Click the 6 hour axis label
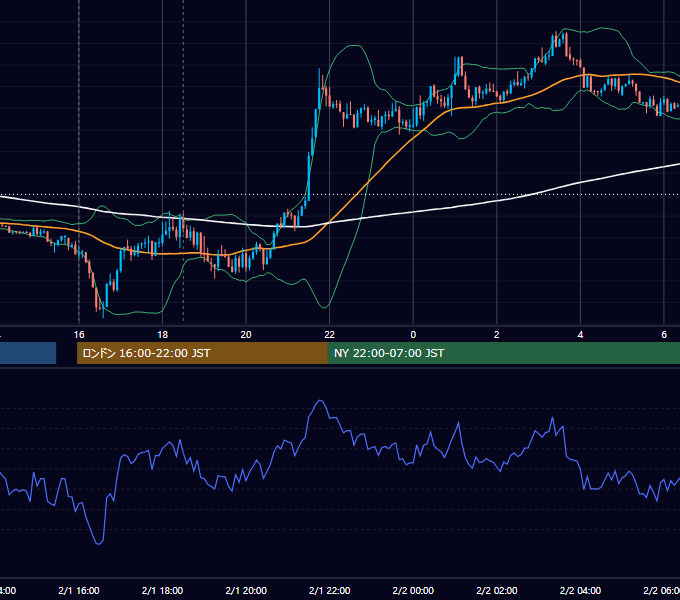 click(664, 335)
